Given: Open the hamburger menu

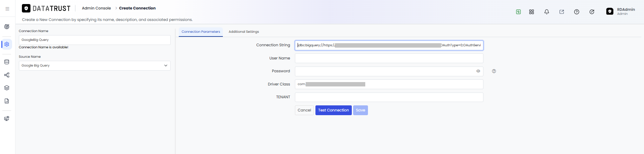Looking at the screenshot, I should pyautogui.click(x=7, y=9).
